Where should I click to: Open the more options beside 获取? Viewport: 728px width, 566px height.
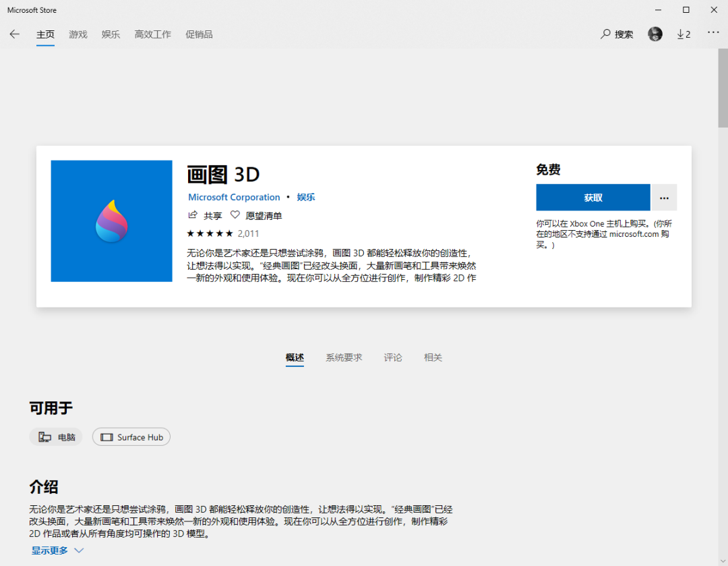coord(664,198)
